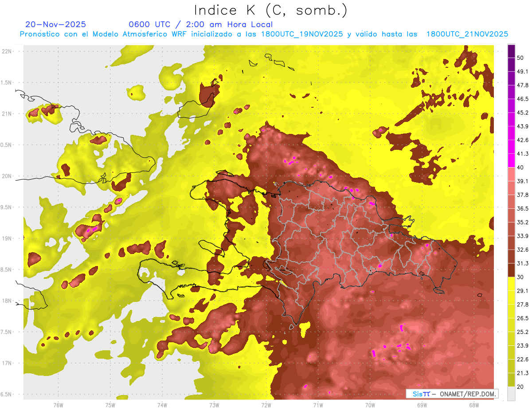Viewport: 532px width, 411px height.
Task: Click the '50' value on the color scale
Action: tap(520, 58)
